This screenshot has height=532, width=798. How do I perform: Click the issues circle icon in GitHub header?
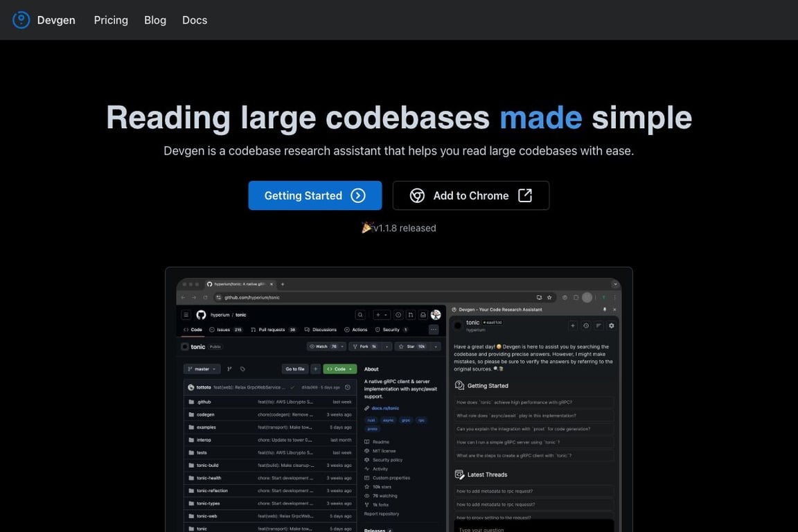pos(398,315)
